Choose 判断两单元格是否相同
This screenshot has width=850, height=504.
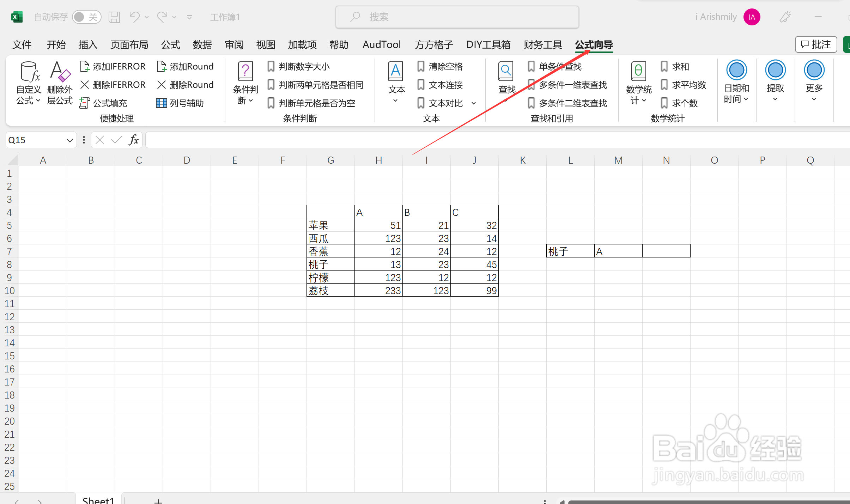pos(315,85)
